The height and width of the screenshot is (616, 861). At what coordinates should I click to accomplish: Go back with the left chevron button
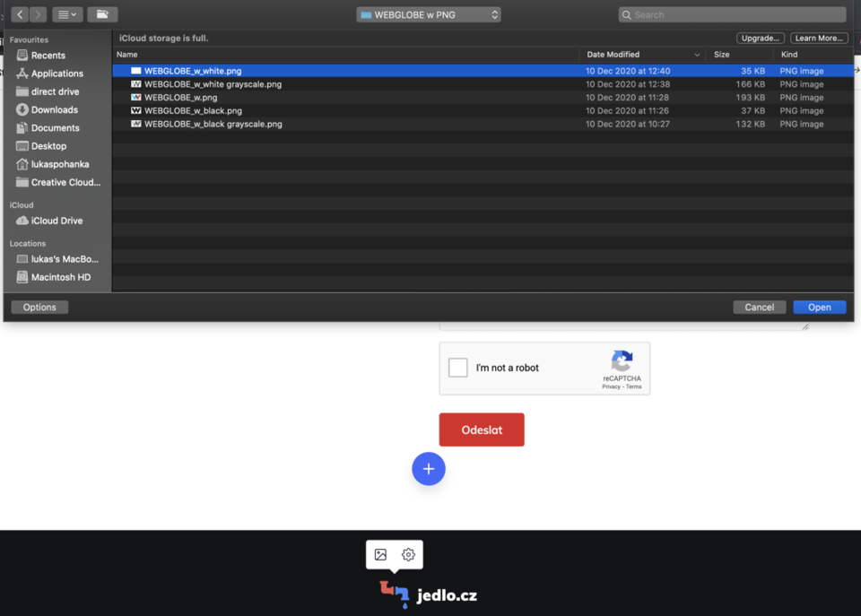20,14
